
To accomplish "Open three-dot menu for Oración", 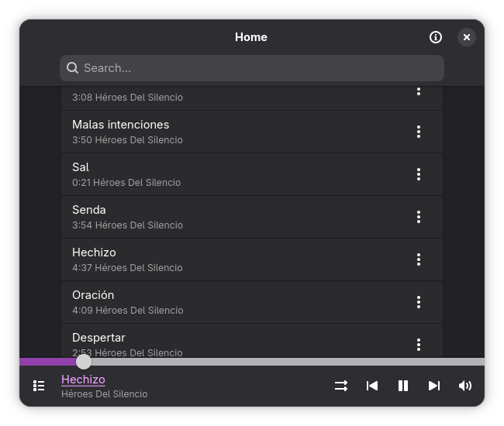I will (419, 302).
